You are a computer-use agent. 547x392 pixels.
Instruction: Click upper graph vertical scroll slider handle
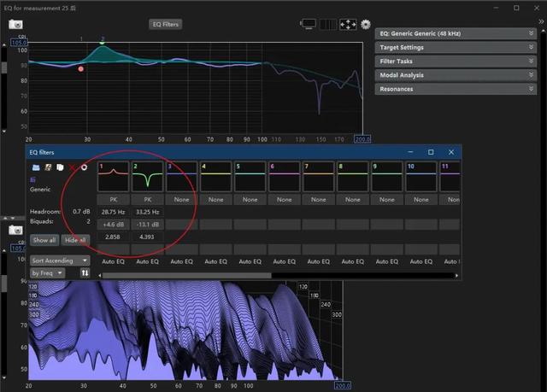[x=4, y=67]
